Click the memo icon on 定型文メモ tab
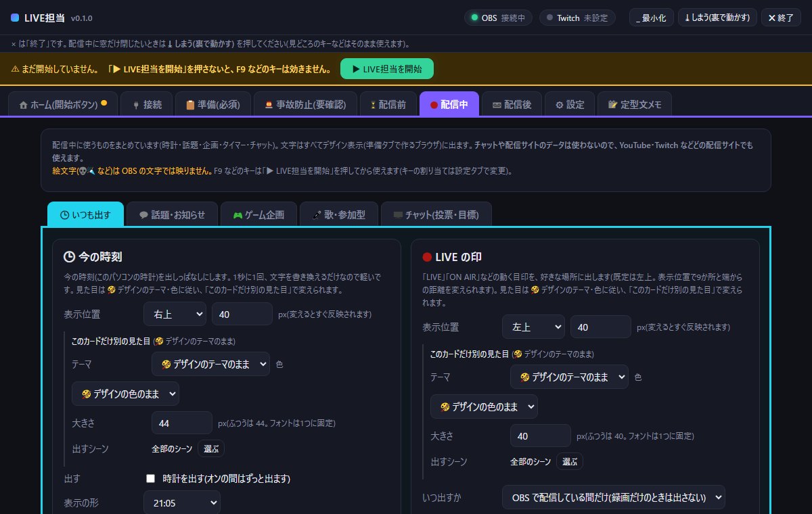The image size is (812, 514). coord(613,105)
